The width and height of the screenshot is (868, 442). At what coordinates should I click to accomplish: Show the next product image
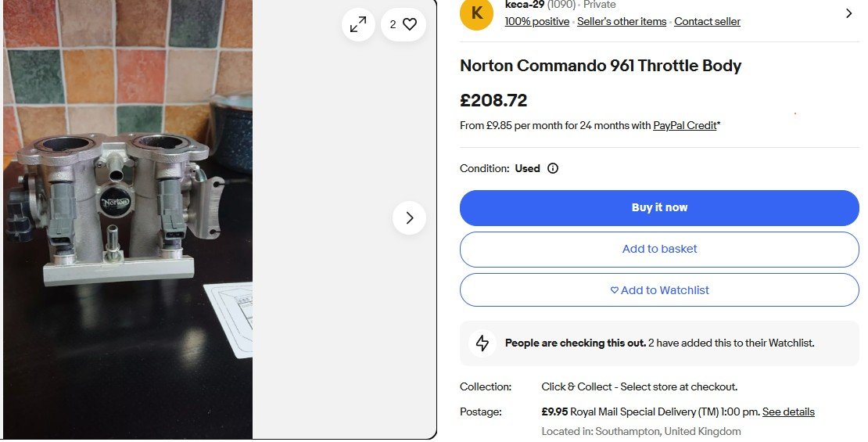click(409, 217)
